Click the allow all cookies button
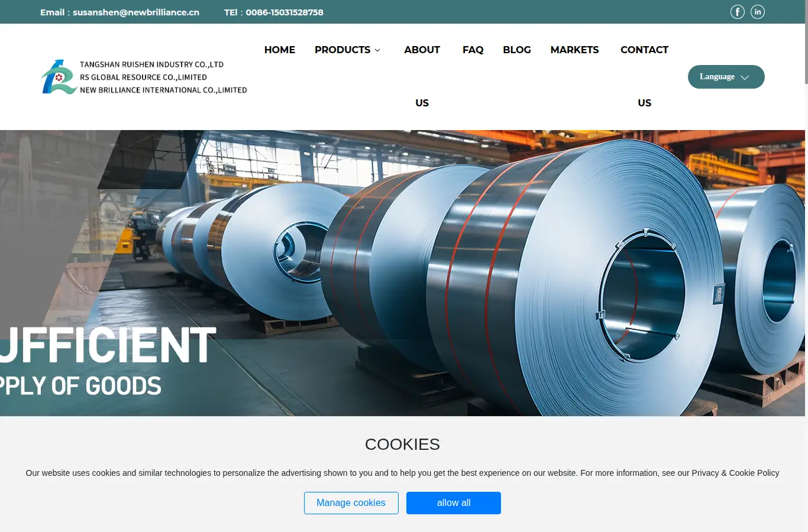Screen dimensions: 808x532 [x=454, y=503]
